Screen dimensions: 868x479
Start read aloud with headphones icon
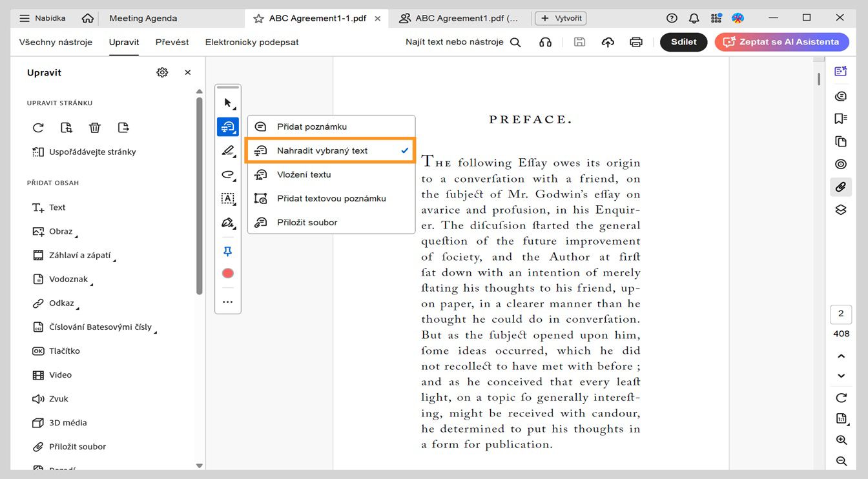[x=546, y=41]
